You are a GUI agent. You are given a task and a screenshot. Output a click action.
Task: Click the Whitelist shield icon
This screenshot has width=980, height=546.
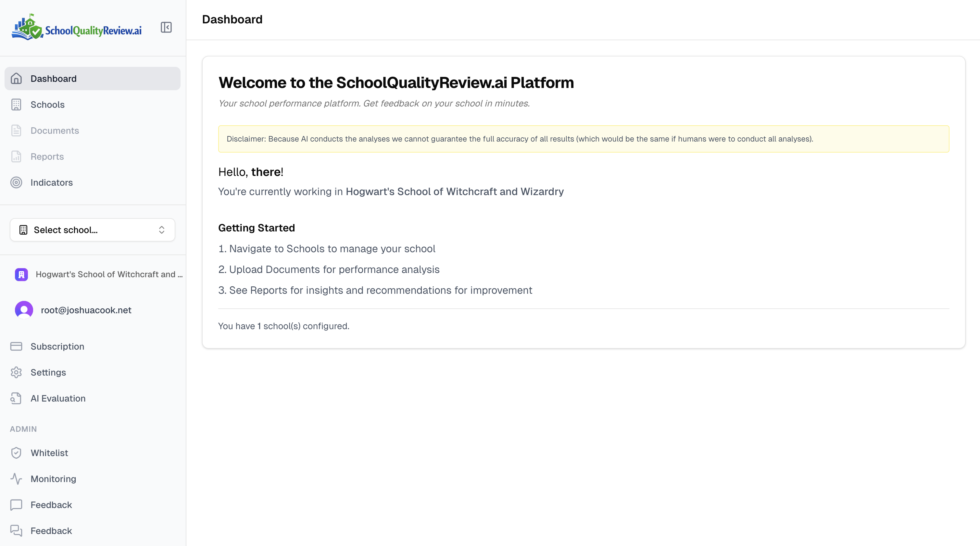(16, 453)
